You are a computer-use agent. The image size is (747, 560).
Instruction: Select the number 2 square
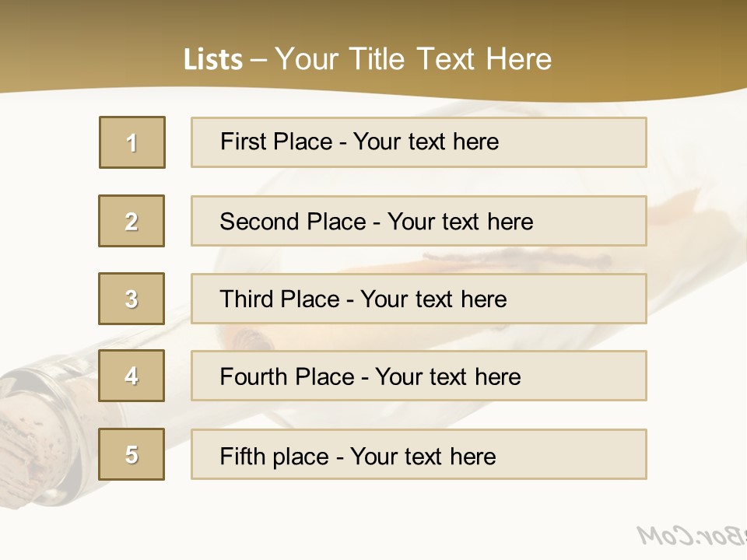[x=132, y=221]
